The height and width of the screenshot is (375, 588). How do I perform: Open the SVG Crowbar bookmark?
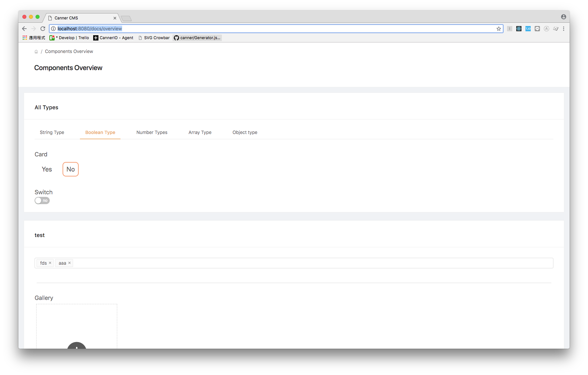(153, 38)
